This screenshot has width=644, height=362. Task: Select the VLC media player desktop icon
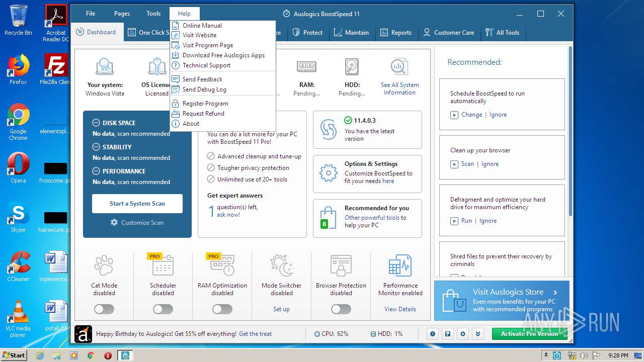point(18,319)
